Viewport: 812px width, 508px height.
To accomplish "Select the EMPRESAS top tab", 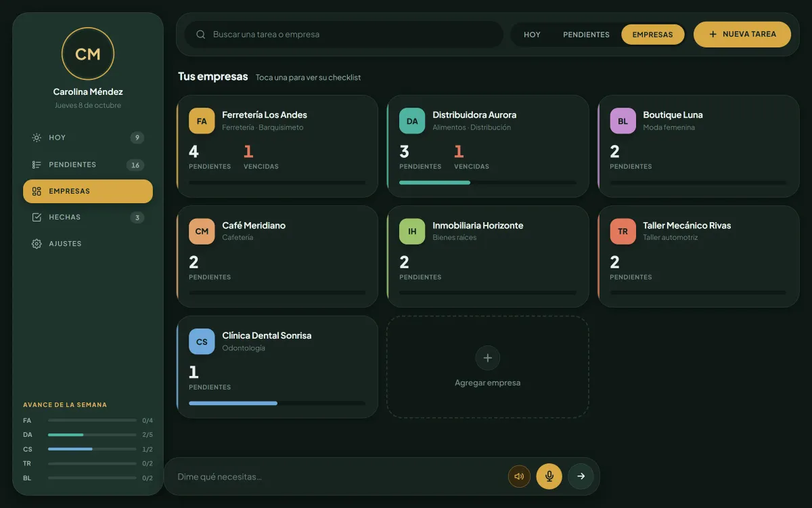I will [652, 35].
